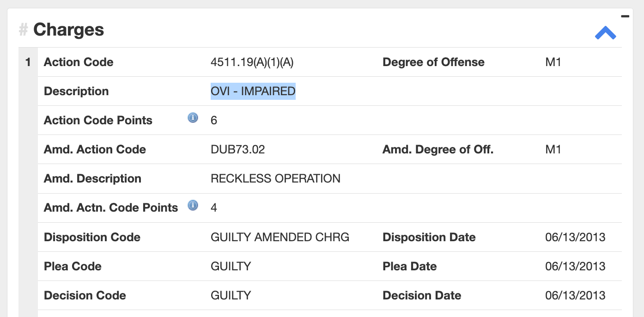Collapse the Charges panel with the blue chevron
644x317 pixels.
pyautogui.click(x=606, y=32)
